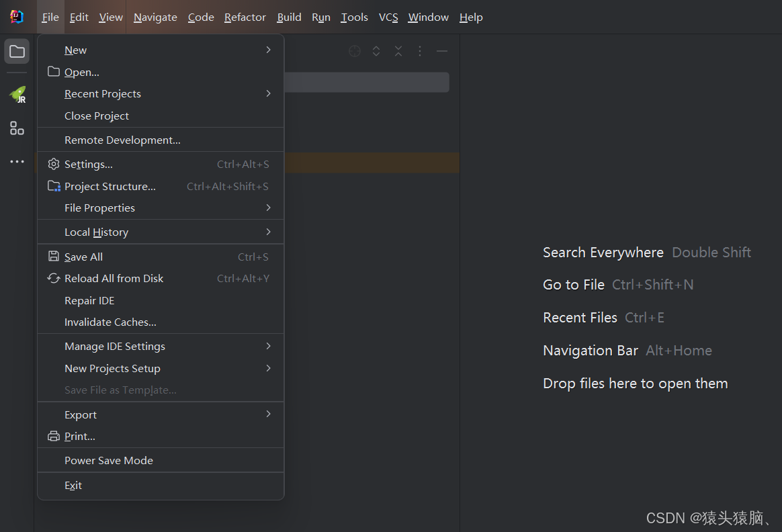Expand the Recent Projects submenu
782x532 pixels.
point(267,93)
